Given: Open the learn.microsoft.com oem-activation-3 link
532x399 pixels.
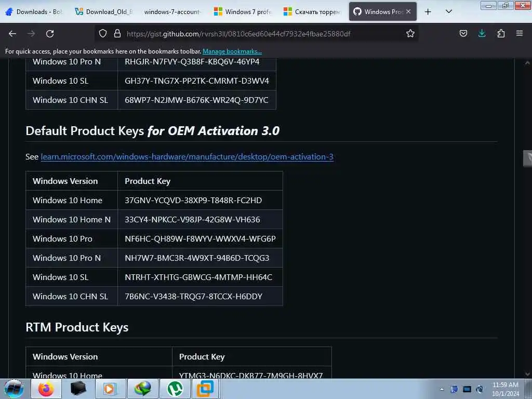Looking at the screenshot, I should pyautogui.click(x=187, y=157).
